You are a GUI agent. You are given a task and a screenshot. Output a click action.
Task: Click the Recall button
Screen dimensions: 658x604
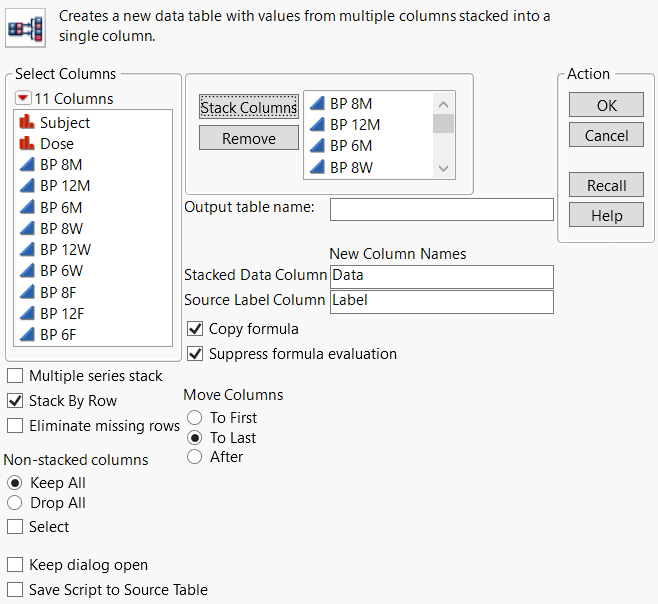coord(606,186)
